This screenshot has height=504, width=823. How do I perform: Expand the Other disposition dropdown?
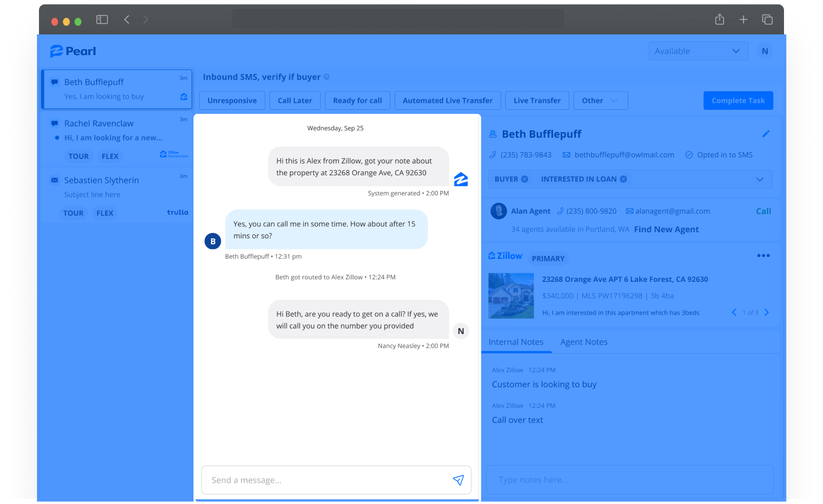[601, 101]
